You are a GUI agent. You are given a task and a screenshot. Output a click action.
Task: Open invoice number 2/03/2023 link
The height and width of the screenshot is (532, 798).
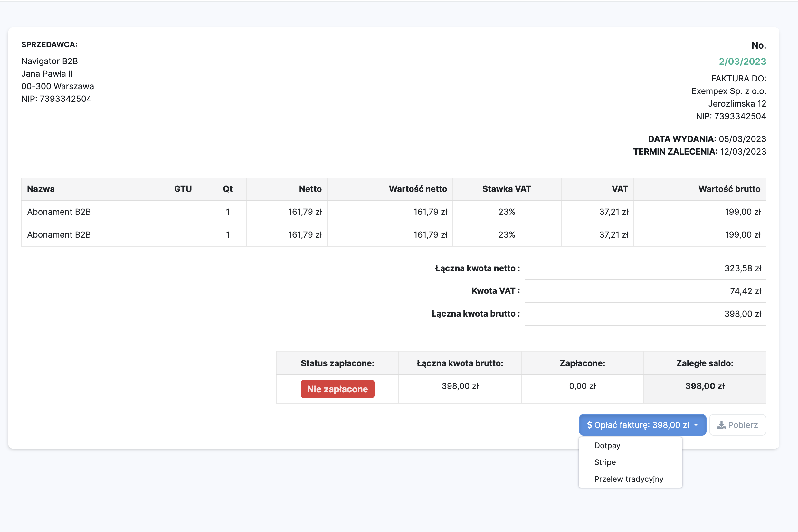[742, 62]
